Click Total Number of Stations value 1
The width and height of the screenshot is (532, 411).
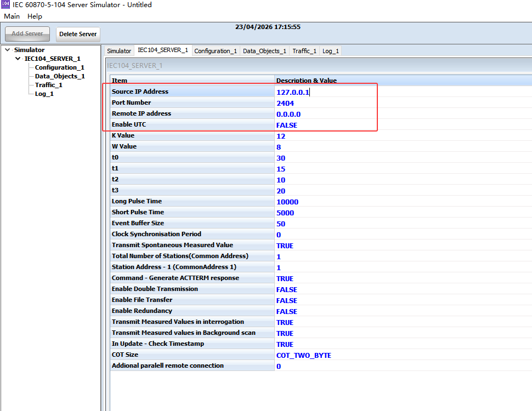279,256
